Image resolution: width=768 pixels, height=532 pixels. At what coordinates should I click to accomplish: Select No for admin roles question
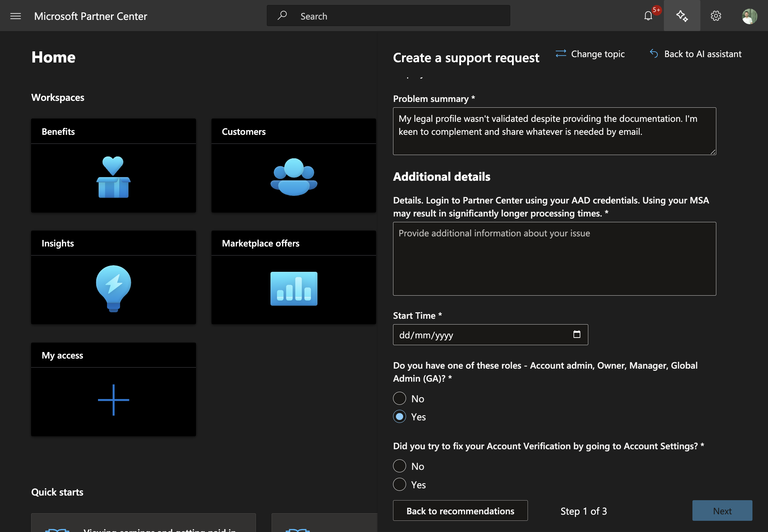[400, 399]
